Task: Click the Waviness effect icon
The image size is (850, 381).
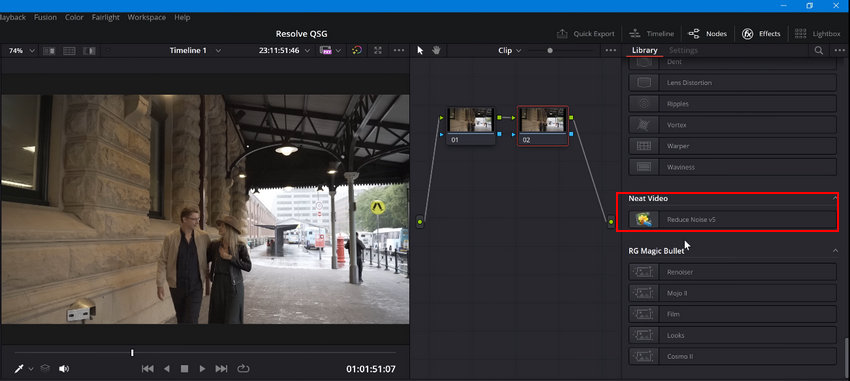Action: [643, 167]
